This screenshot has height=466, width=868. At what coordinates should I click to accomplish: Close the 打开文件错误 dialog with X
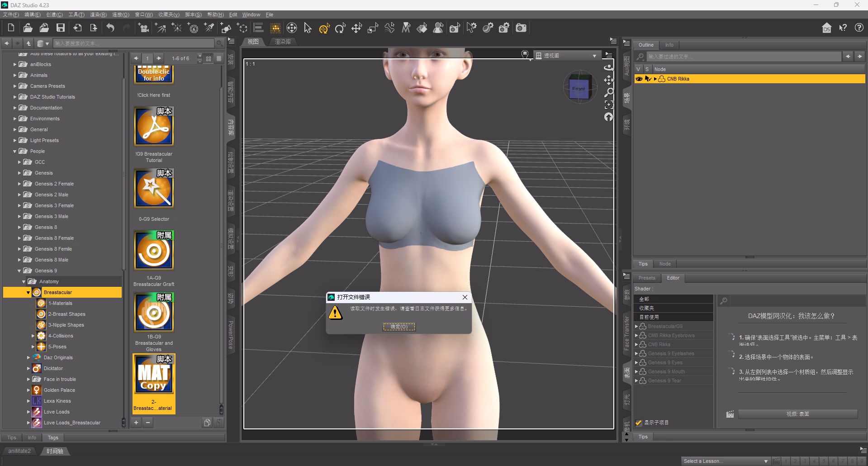(x=465, y=297)
